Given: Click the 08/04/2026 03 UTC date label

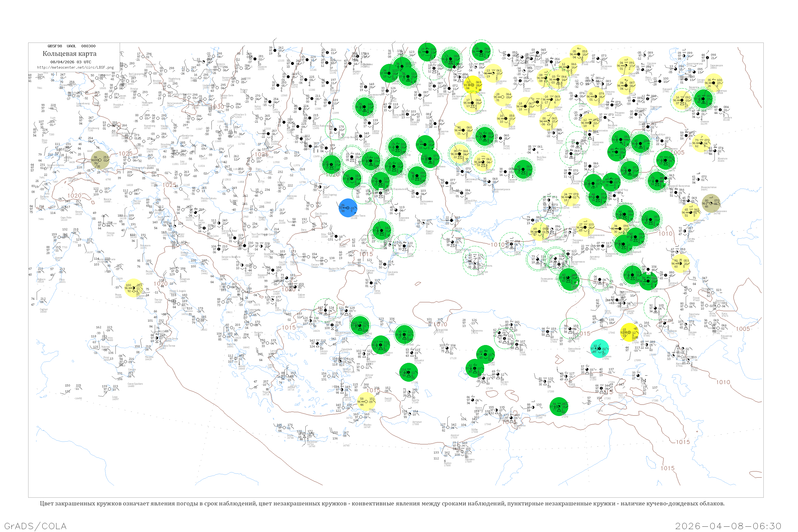Looking at the screenshot, I should (70, 62).
